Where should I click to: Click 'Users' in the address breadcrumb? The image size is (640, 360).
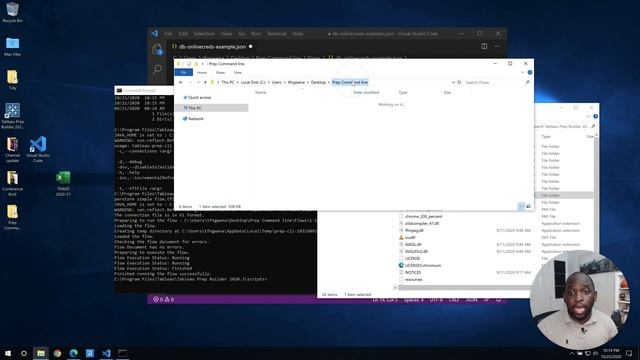(x=277, y=82)
